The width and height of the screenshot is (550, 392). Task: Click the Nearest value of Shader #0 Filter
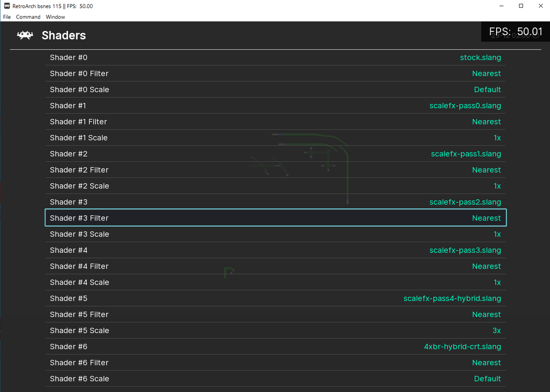[x=486, y=73]
